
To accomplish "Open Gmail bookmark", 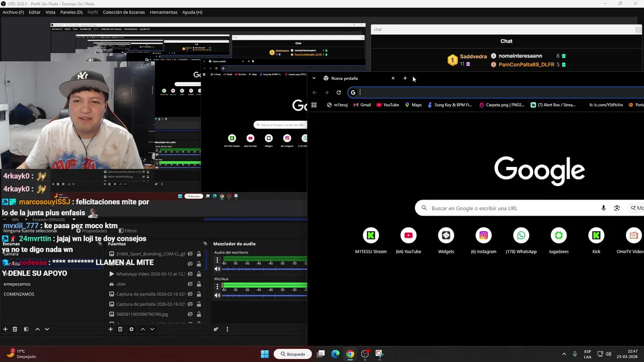I will (x=362, y=105).
